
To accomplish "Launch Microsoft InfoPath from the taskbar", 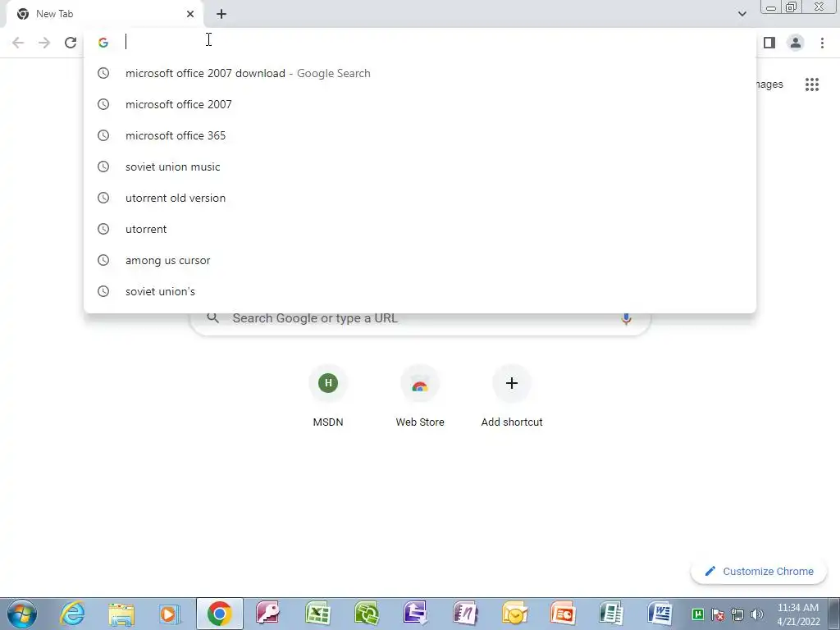I will click(x=416, y=614).
